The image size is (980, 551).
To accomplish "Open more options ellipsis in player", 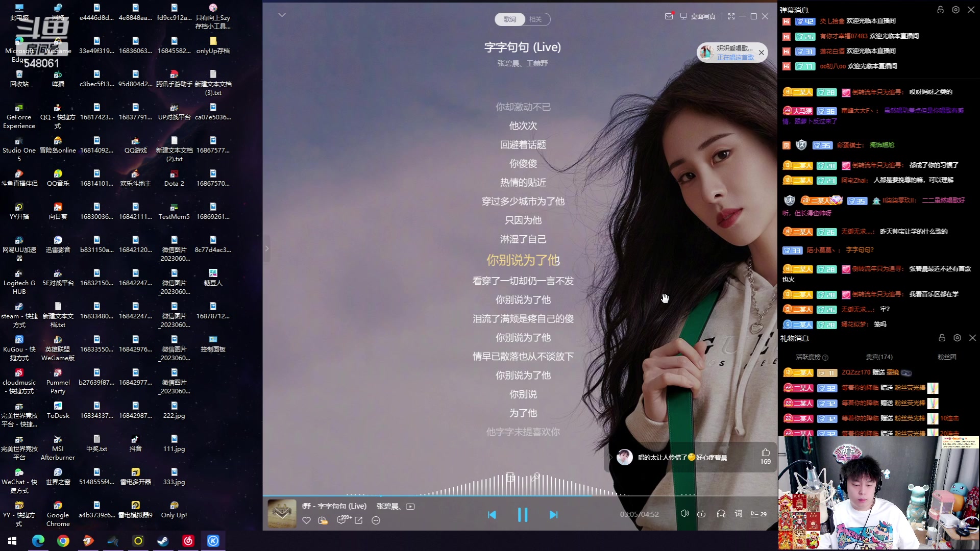I will (376, 520).
